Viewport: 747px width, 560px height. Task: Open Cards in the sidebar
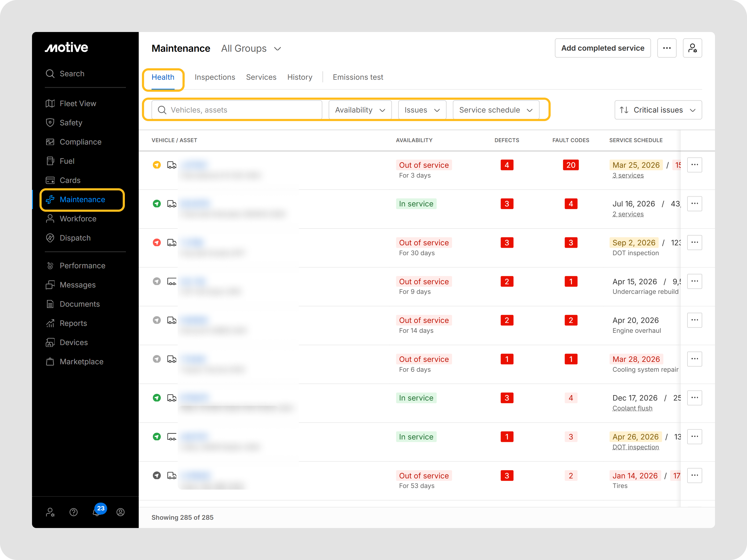[63, 181]
